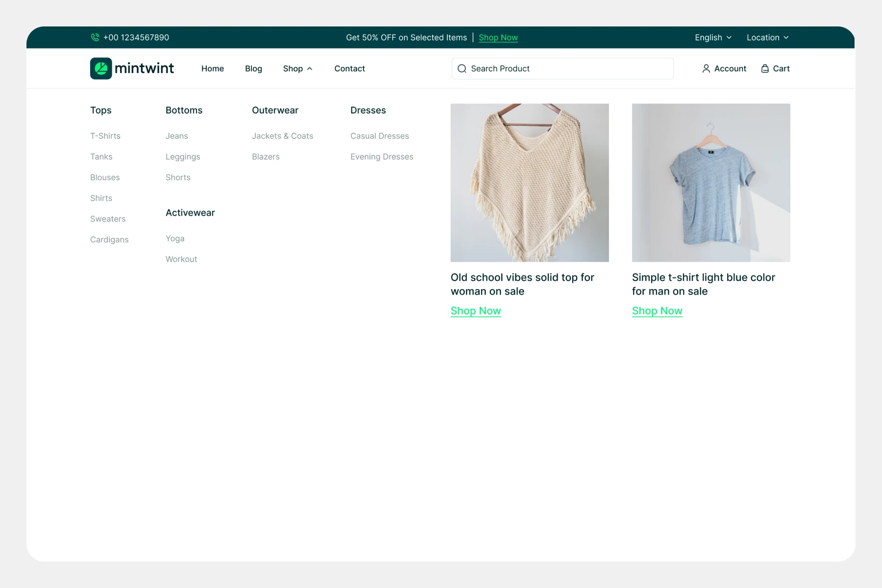Click Shop Now under the blue t-shirt

pyautogui.click(x=657, y=311)
